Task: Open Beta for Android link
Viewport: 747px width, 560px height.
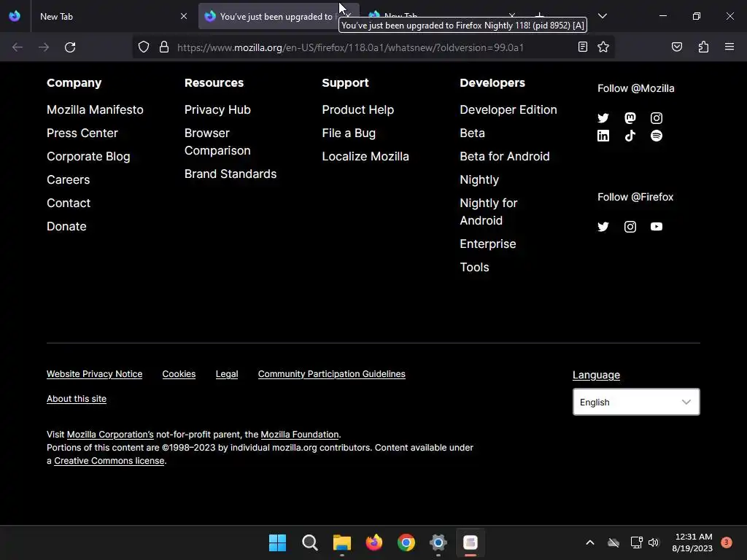Action: pos(505,156)
